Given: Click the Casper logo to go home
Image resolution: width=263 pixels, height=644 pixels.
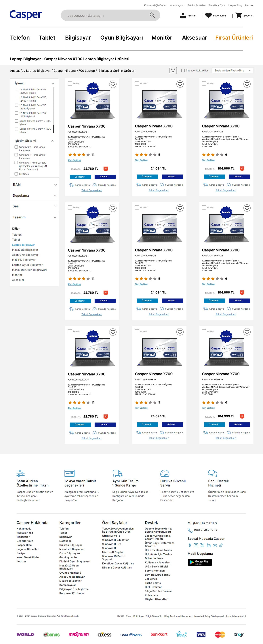Looking at the screenshot, I should (26, 15).
